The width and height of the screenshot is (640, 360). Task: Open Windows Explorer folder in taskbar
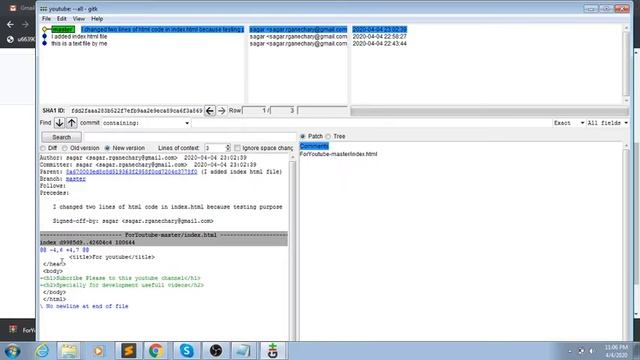[x=69, y=351]
